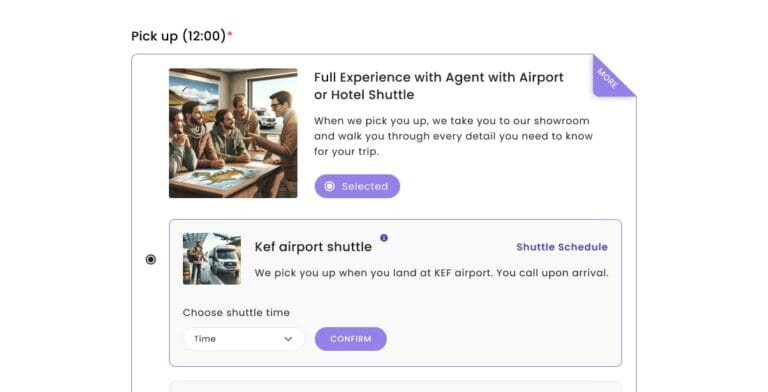Open the MORE corner ribbon
Screen dimensions: 768x392
pos(611,74)
